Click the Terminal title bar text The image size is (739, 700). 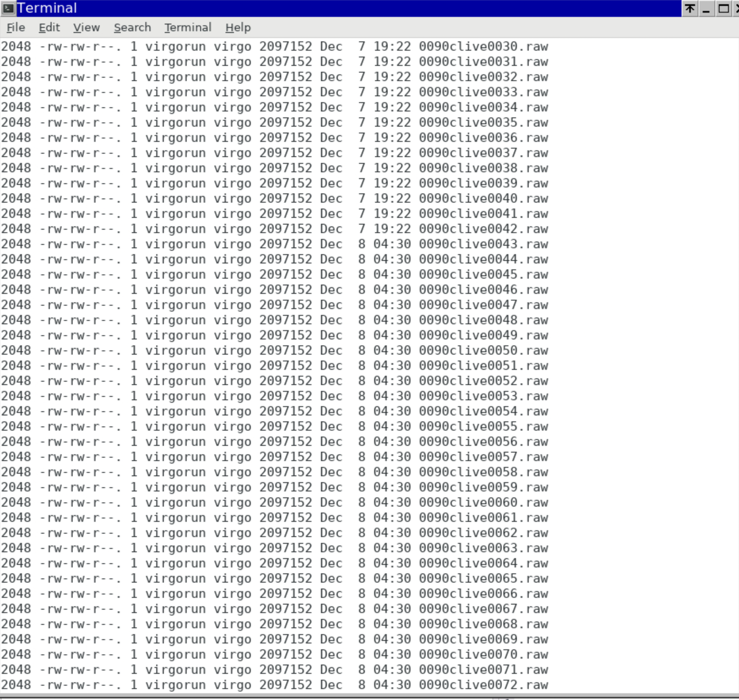click(x=47, y=8)
